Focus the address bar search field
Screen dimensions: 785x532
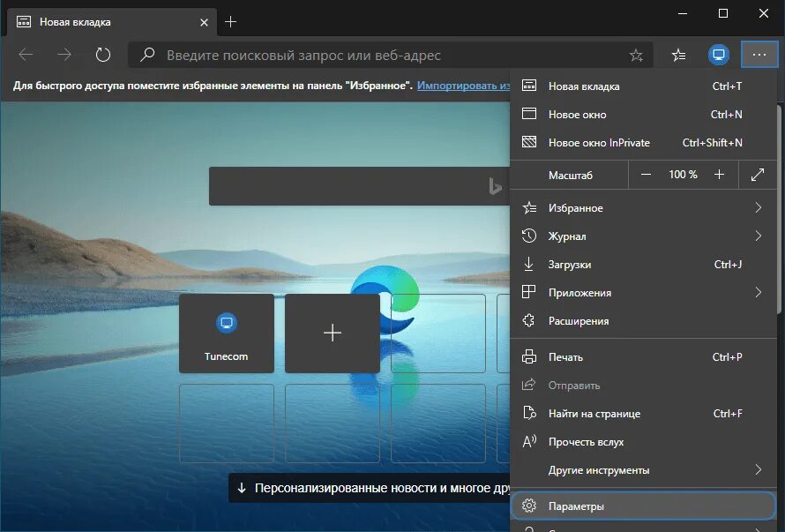click(x=391, y=55)
